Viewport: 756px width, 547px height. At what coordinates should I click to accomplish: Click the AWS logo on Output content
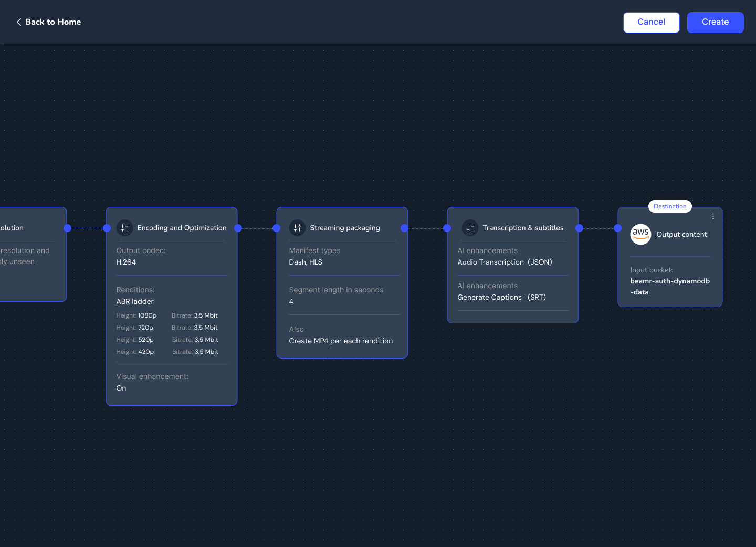(x=640, y=234)
